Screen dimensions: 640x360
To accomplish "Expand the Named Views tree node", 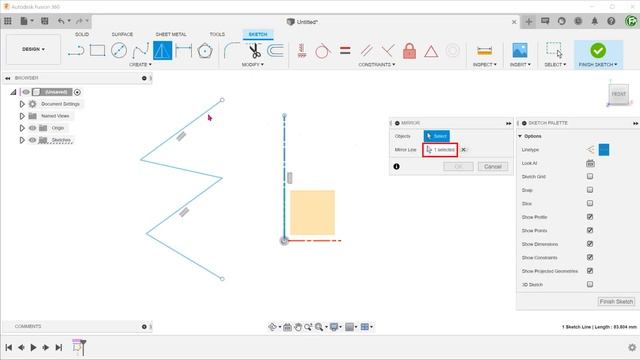I will [x=22, y=116].
